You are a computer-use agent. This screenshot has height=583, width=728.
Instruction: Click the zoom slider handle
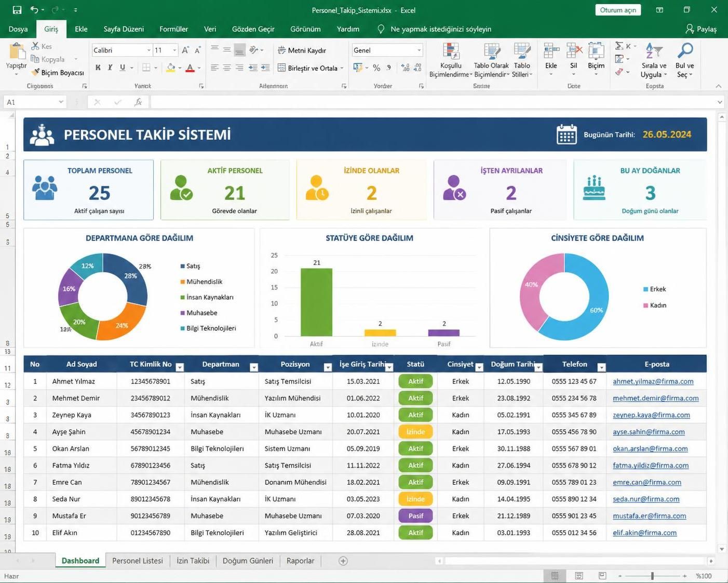click(x=652, y=576)
